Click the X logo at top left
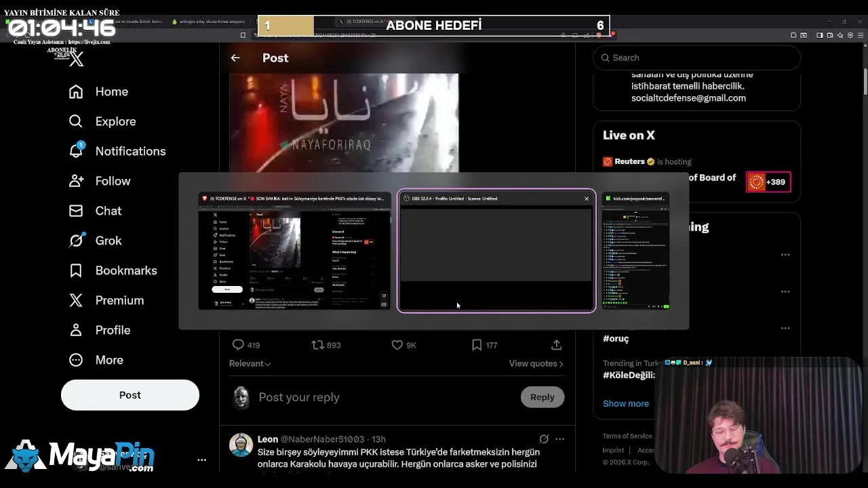This screenshot has height=488, width=868. click(x=77, y=59)
